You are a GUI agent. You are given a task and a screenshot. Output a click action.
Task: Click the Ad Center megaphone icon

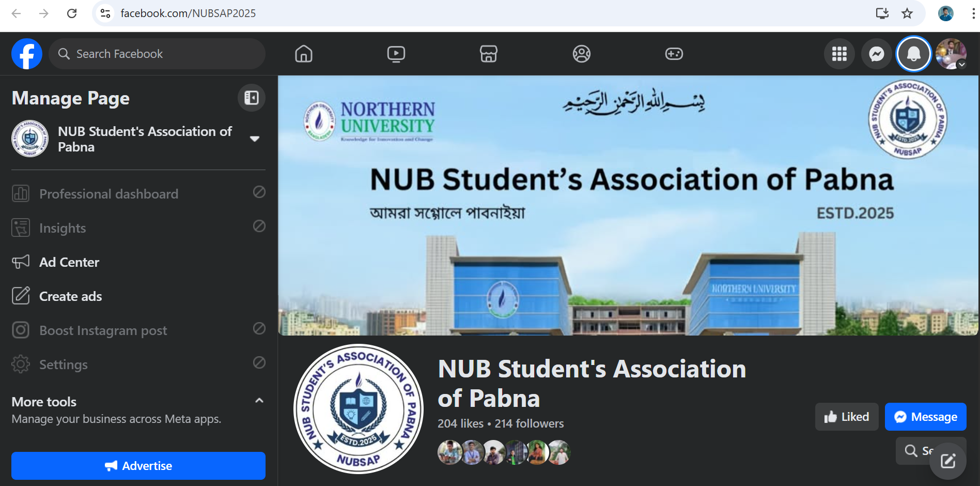pyautogui.click(x=21, y=262)
